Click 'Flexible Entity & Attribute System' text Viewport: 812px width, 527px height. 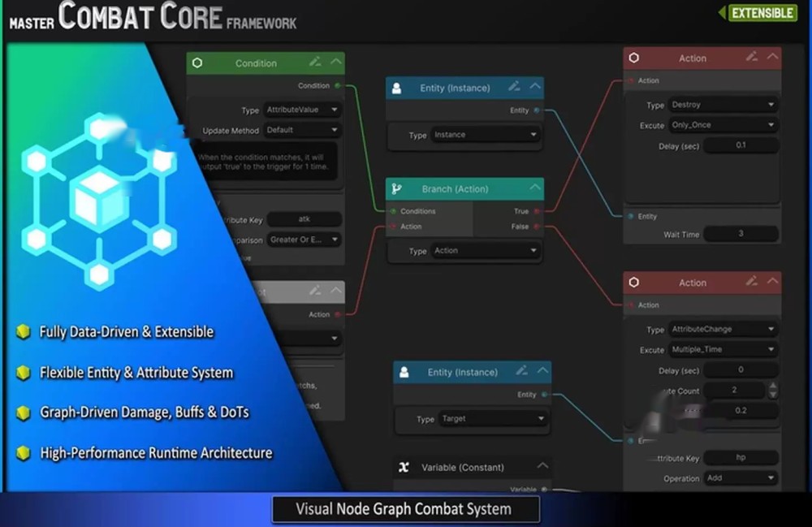(136, 373)
